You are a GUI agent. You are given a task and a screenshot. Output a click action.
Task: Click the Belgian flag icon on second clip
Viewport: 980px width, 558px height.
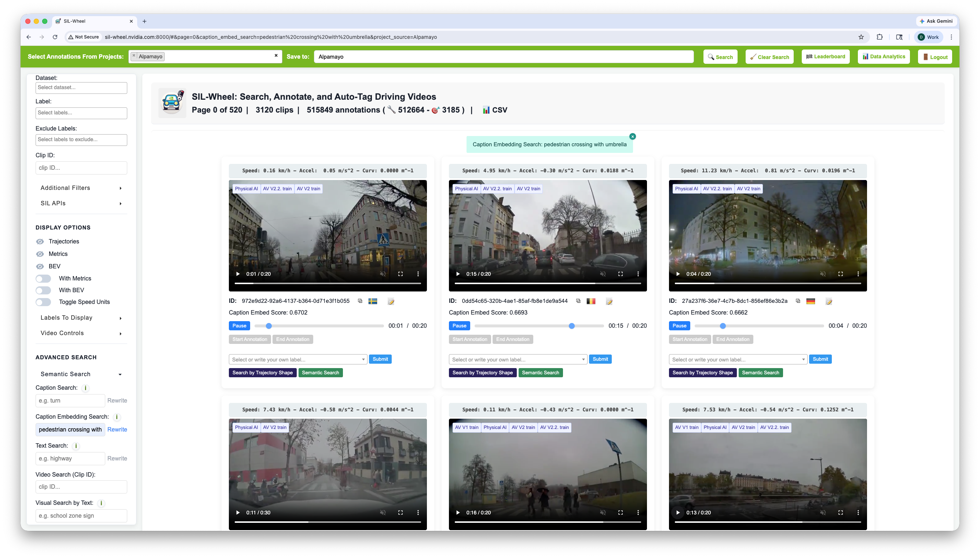[x=590, y=301]
